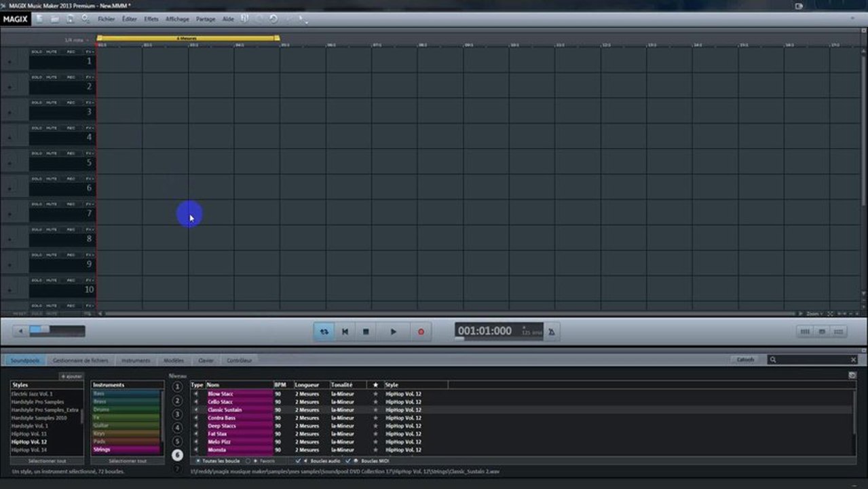Screen dimensions: 868x489
Task: Select pitch level 1 button
Action: 178,387
